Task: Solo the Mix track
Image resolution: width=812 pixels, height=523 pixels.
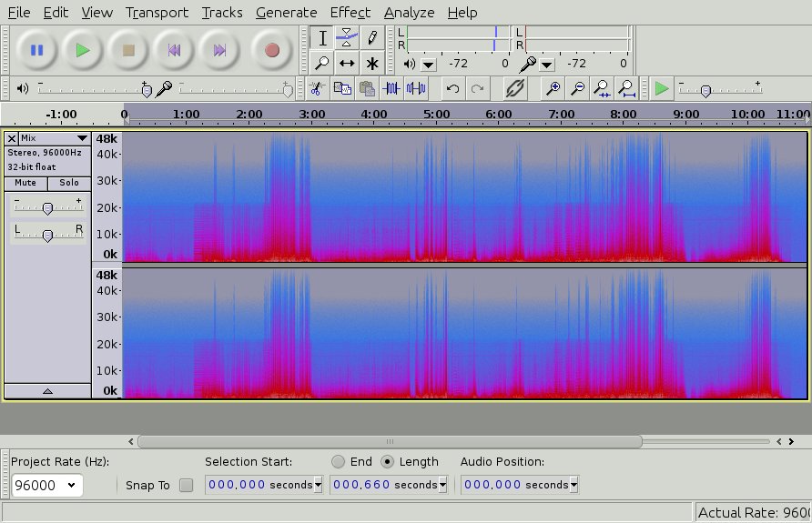Action: (x=69, y=183)
